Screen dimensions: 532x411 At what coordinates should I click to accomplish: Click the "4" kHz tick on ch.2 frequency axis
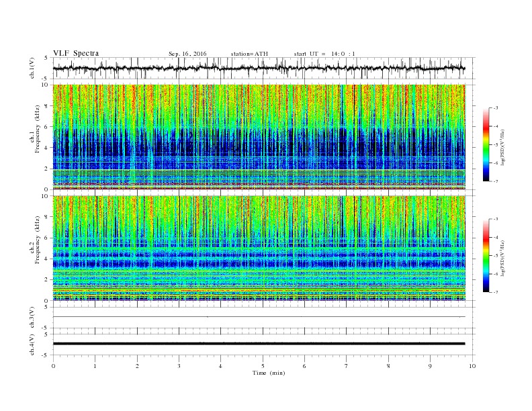pos(47,259)
